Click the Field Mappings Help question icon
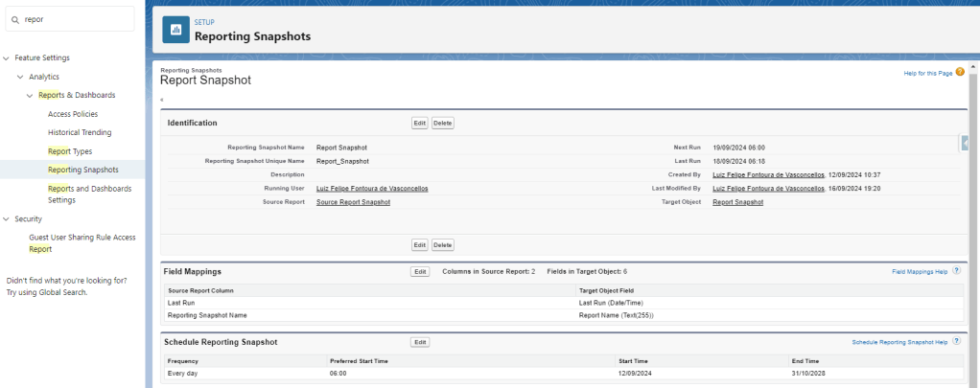980x388 pixels. (957, 272)
